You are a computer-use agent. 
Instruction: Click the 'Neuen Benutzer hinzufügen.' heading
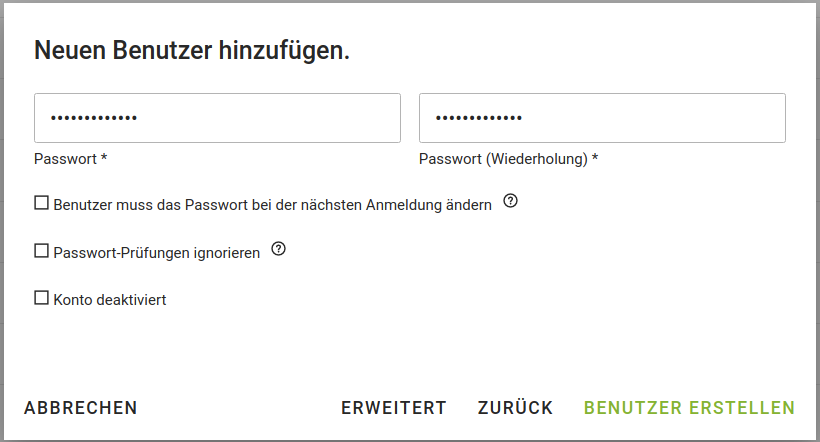pos(192,51)
